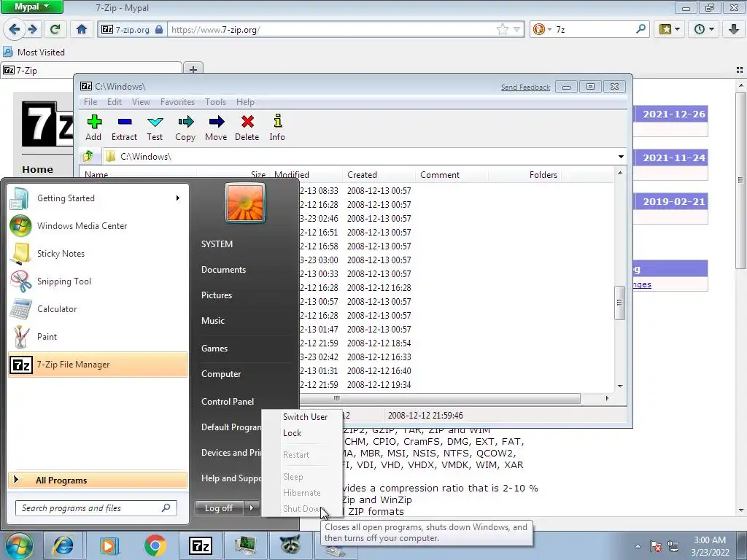The width and height of the screenshot is (747, 560).
Task: Click the Extract icon in 7-Zip toolbar
Action: [x=124, y=122]
